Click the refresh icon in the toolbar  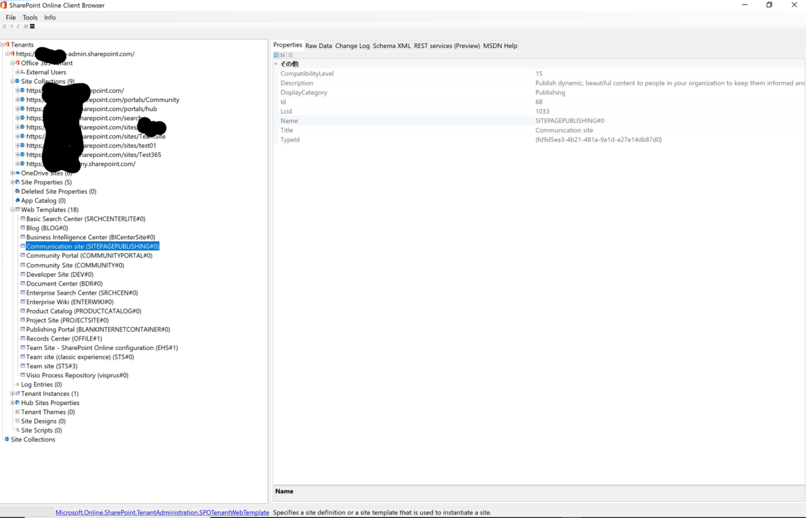click(4, 26)
